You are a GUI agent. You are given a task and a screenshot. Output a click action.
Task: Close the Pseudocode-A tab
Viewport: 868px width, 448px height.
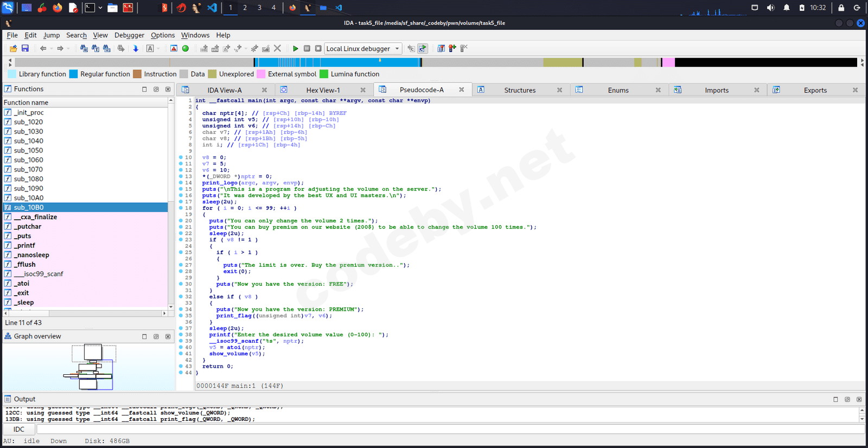coord(462,90)
